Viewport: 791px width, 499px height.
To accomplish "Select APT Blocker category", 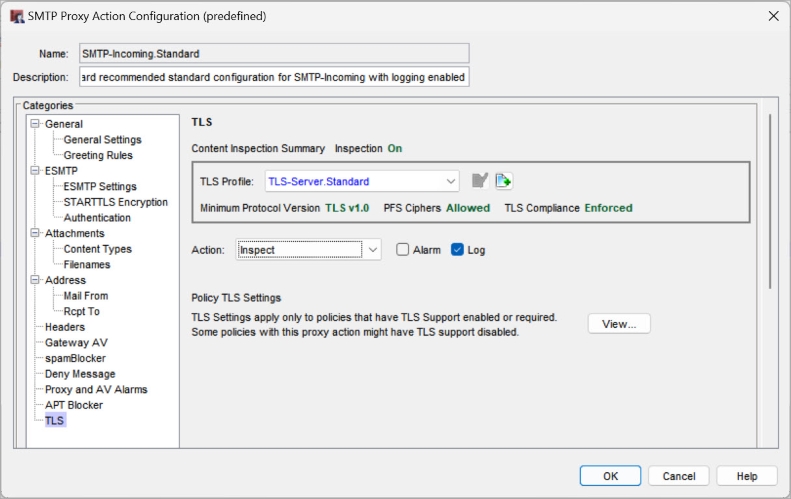I will click(x=74, y=406).
